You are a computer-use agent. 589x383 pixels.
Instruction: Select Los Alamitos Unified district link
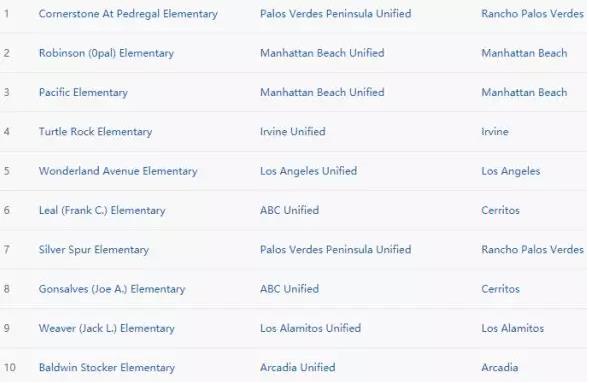(310, 328)
